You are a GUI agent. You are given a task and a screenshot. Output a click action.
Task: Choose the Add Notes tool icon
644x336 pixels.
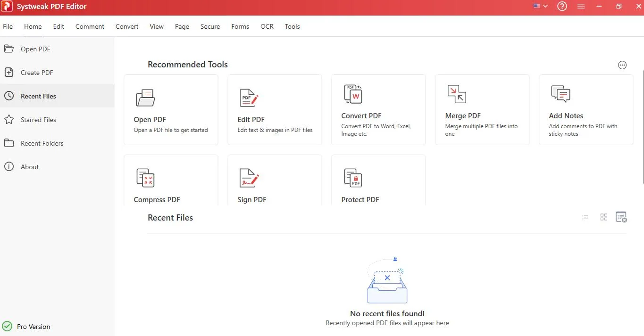pyautogui.click(x=560, y=94)
